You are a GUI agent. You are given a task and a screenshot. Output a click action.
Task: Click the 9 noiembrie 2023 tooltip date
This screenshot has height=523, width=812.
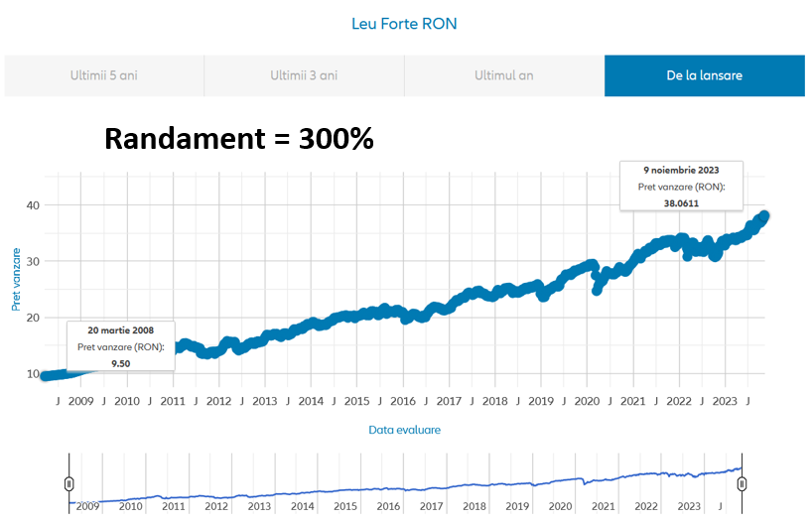pyautogui.click(x=681, y=170)
